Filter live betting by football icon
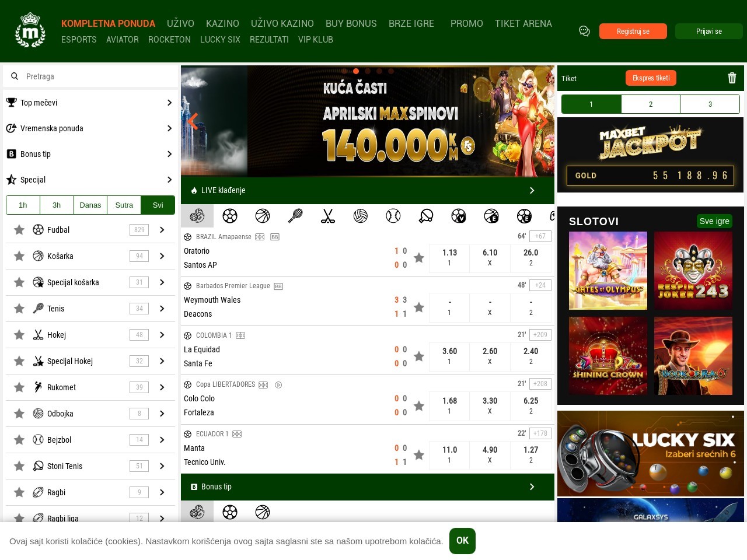The height and width of the screenshot is (560, 747). (x=230, y=216)
